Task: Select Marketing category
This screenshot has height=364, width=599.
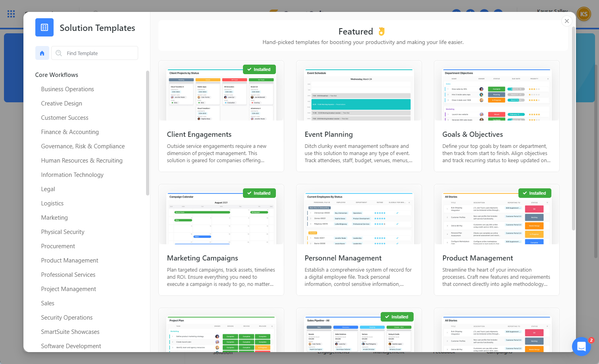Action: point(54,218)
